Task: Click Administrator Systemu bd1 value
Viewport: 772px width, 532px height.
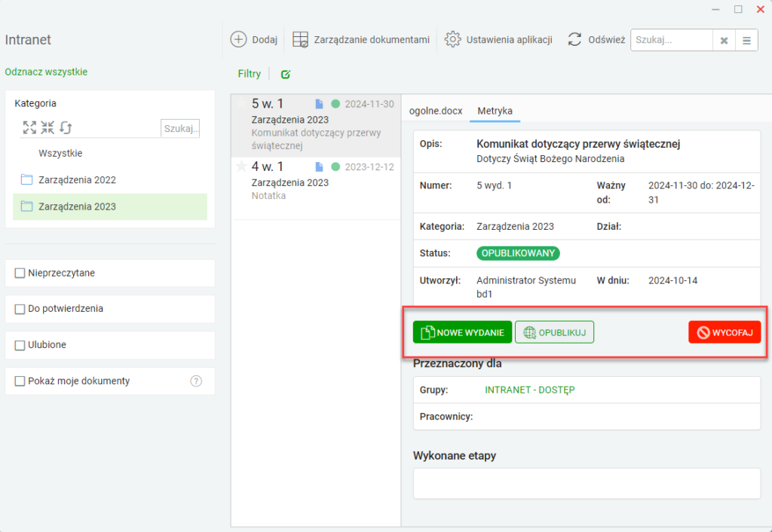Action: pyautogui.click(x=525, y=287)
